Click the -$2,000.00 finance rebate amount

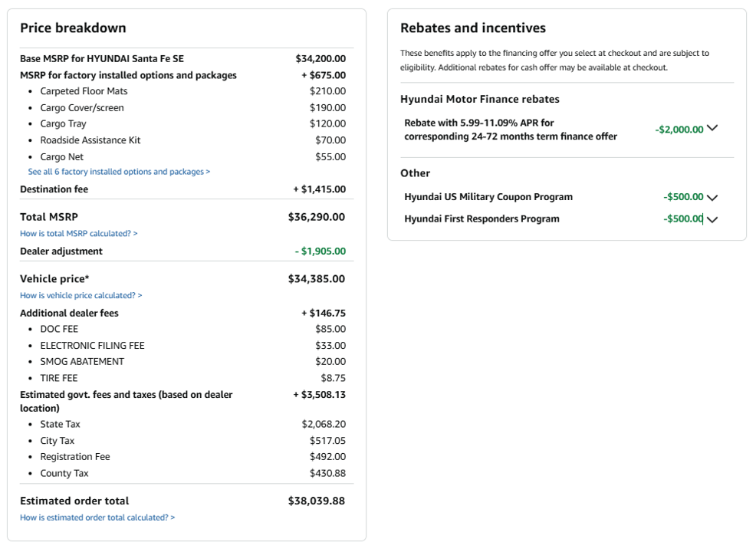(679, 130)
